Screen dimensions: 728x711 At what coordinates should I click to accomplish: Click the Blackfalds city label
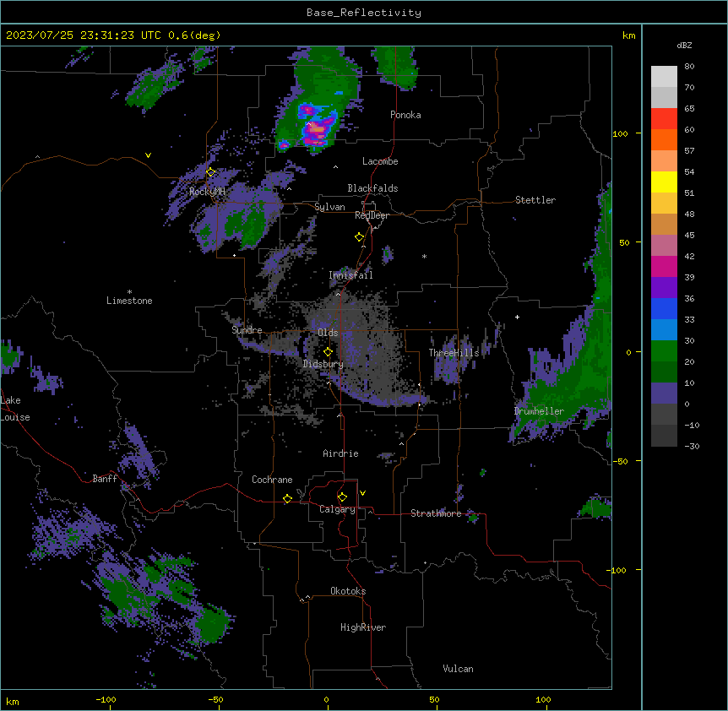pyautogui.click(x=372, y=188)
